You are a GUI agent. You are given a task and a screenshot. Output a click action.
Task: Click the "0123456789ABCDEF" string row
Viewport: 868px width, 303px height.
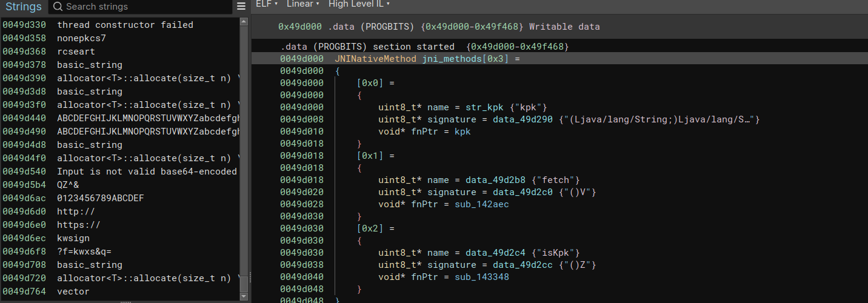(x=100, y=198)
